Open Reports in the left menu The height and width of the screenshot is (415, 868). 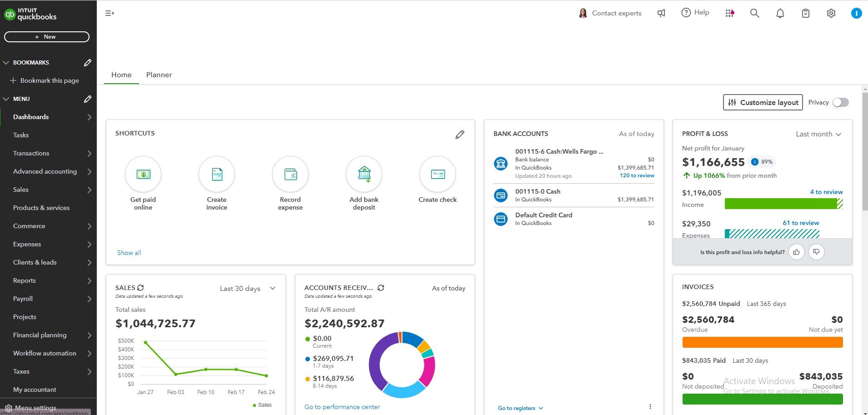click(x=25, y=280)
